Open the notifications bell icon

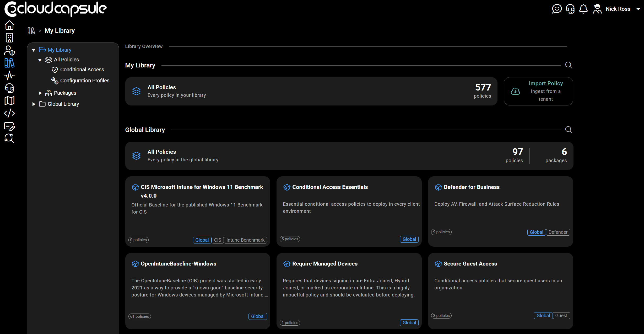(583, 9)
